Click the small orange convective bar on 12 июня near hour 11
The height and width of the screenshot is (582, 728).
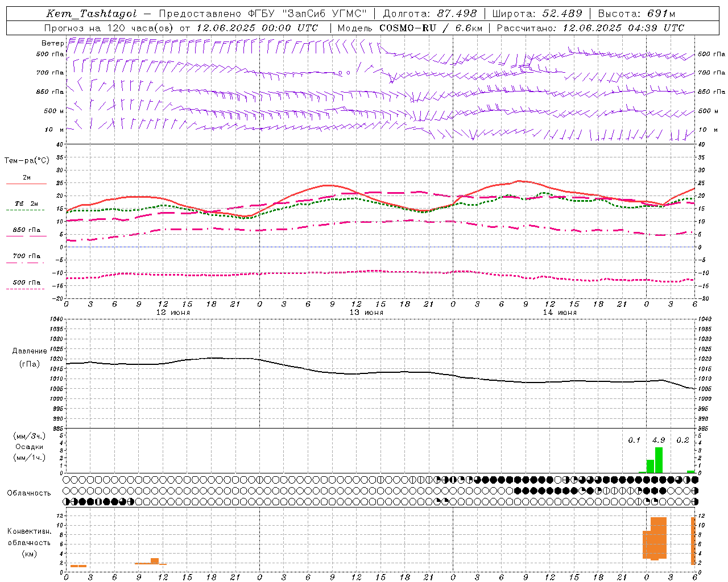155,561
